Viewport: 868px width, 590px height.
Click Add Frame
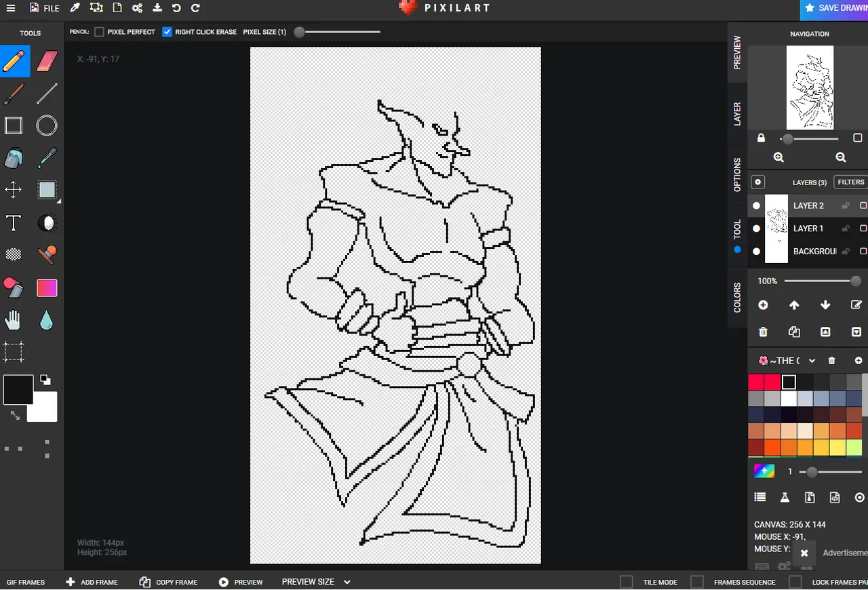(x=92, y=582)
